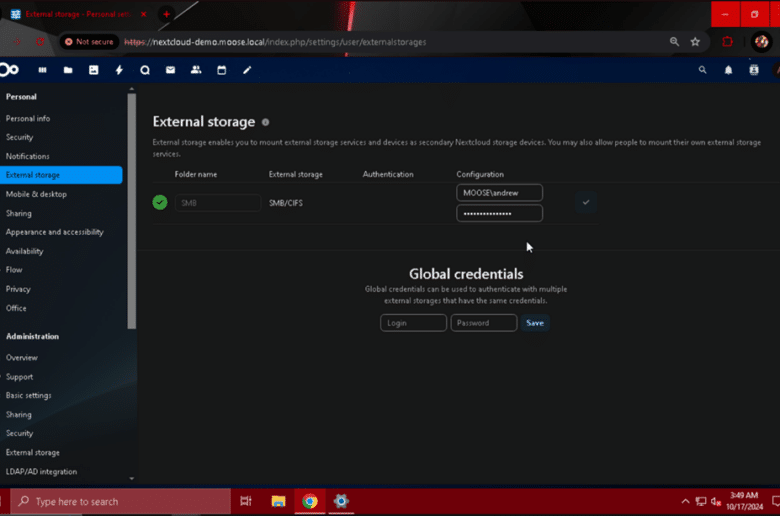This screenshot has height=516, width=780.
Task: Open LDAP/AD integration settings
Action: coord(41,471)
